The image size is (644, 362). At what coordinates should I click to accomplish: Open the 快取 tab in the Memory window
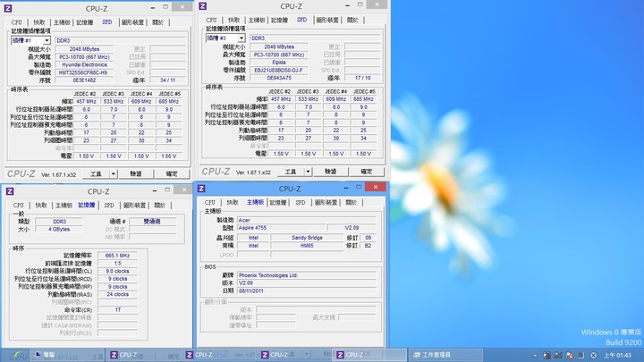click(41, 205)
